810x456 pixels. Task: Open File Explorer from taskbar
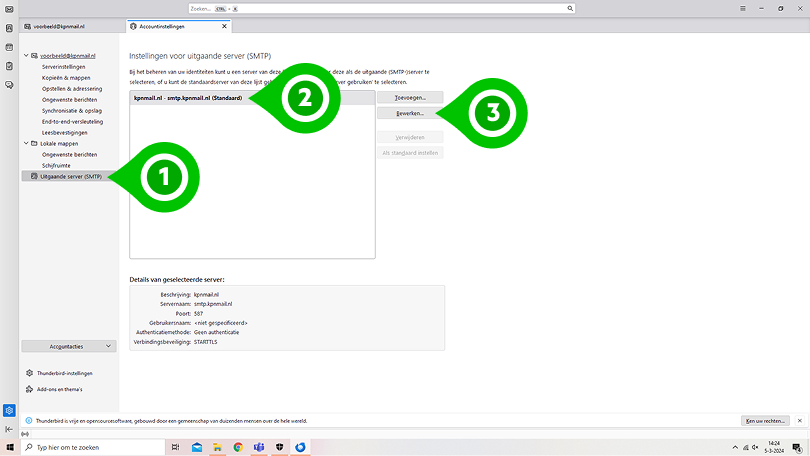tap(217, 447)
